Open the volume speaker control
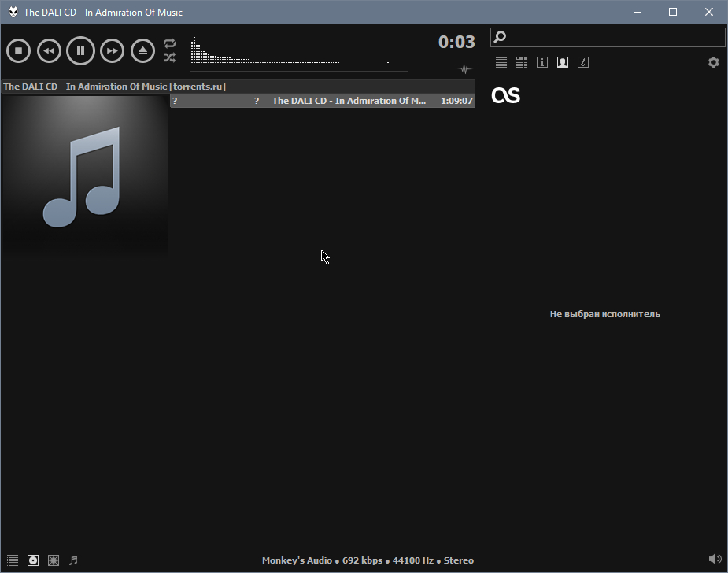Image resolution: width=728 pixels, height=573 pixels. [x=715, y=559]
